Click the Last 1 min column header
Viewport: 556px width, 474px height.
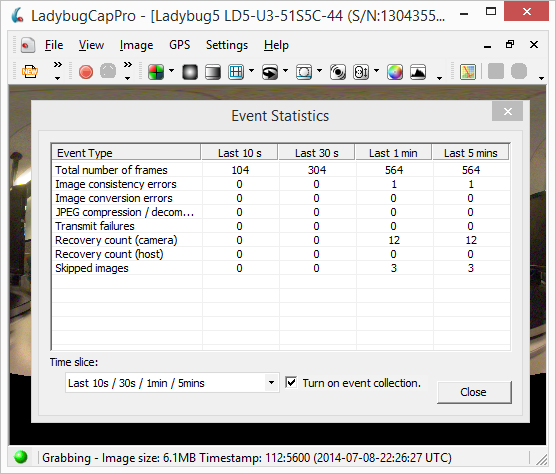(x=393, y=153)
